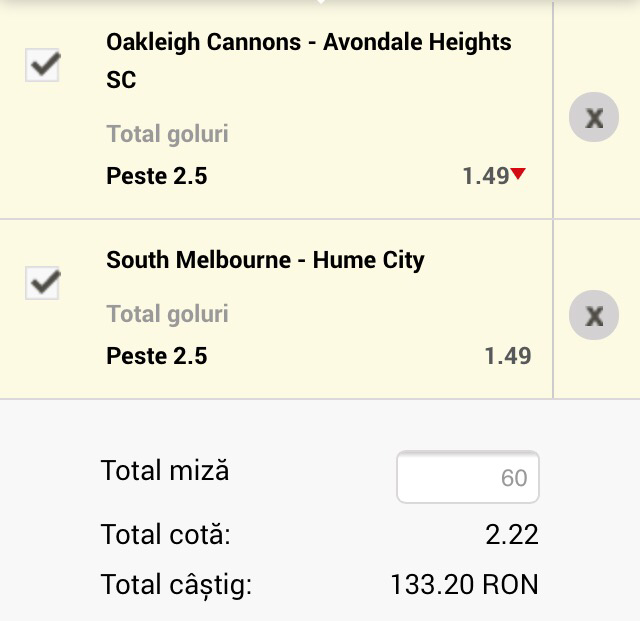Select Peste 2.5 under Oakleigh Cannons match
This screenshot has width=640, height=621.
click(x=156, y=176)
